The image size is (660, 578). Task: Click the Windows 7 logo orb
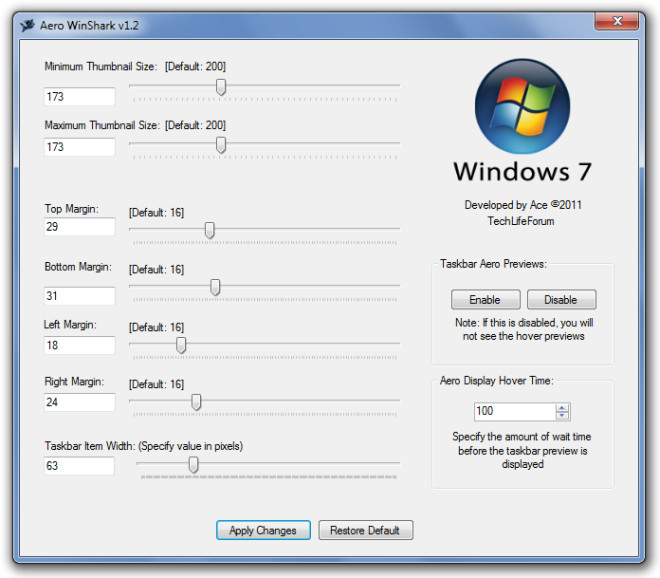(522, 106)
